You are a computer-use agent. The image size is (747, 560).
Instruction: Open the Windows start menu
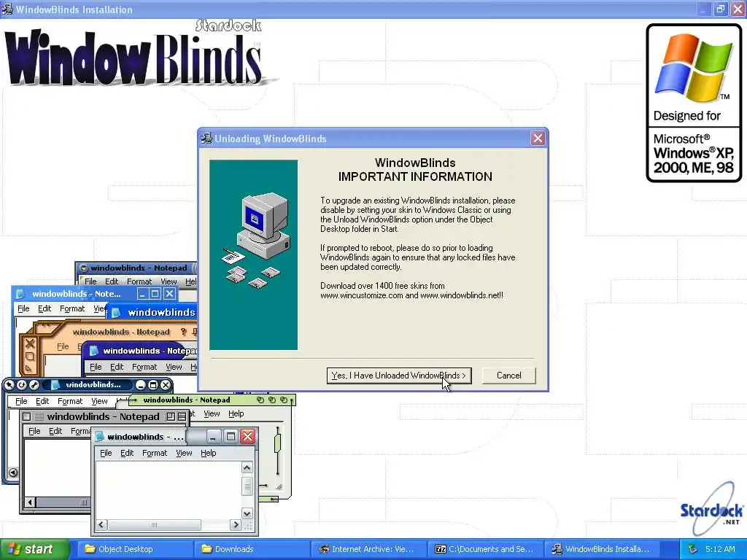(34, 549)
